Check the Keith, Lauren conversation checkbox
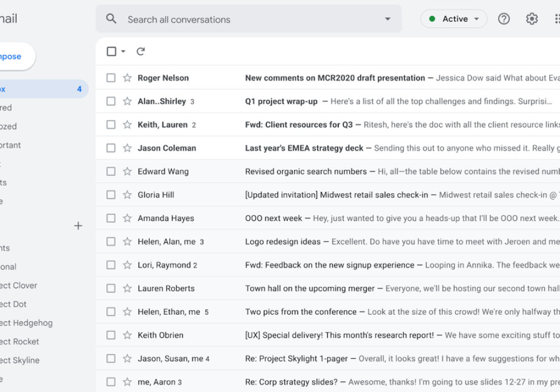This screenshot has height=392, width=560. coord(111,124)
